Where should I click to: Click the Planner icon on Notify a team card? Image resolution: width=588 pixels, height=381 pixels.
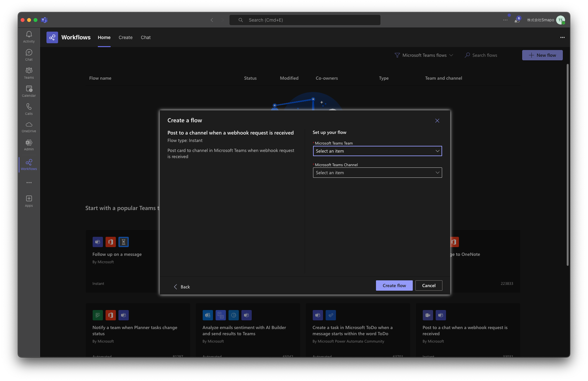(98, 315)
